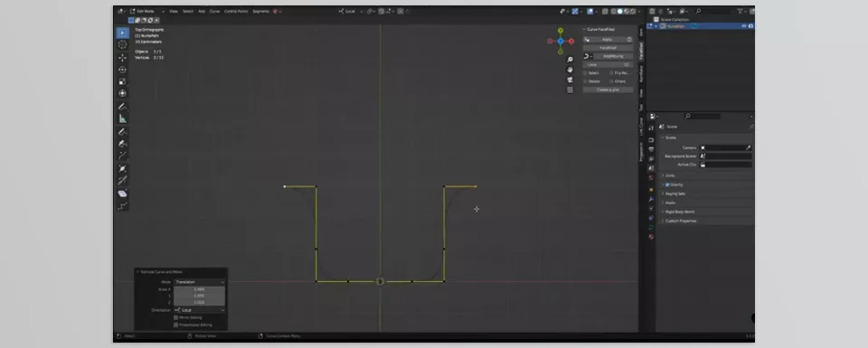Disable the Gravity checkbox
Image resolution: width=868 pixels, height=348 pixels.
(667, 184)
